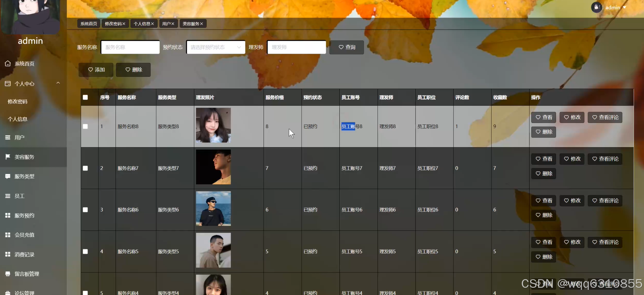Viewport: 644px width, 295px height.
Task: Click the 个人中心 sidebar icon
Action: (8, 84)
